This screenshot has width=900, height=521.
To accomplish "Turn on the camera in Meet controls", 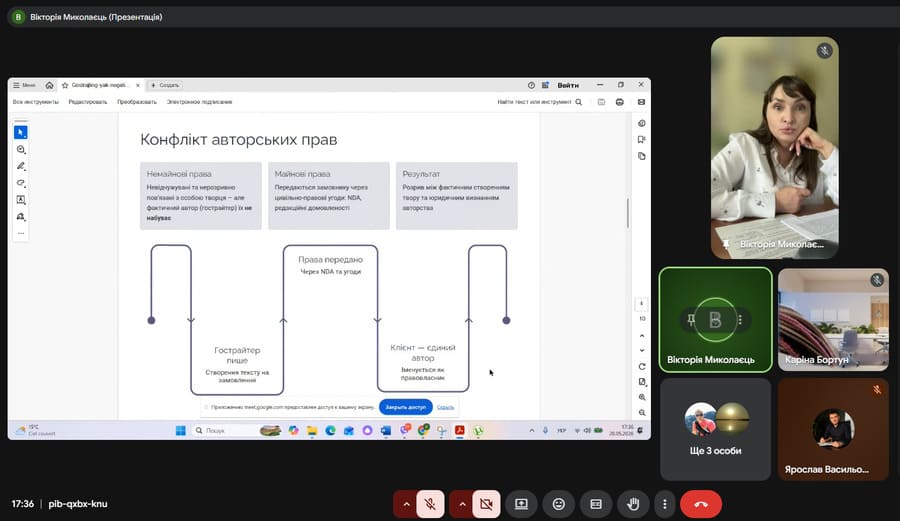I will click(x=486, y=504).
